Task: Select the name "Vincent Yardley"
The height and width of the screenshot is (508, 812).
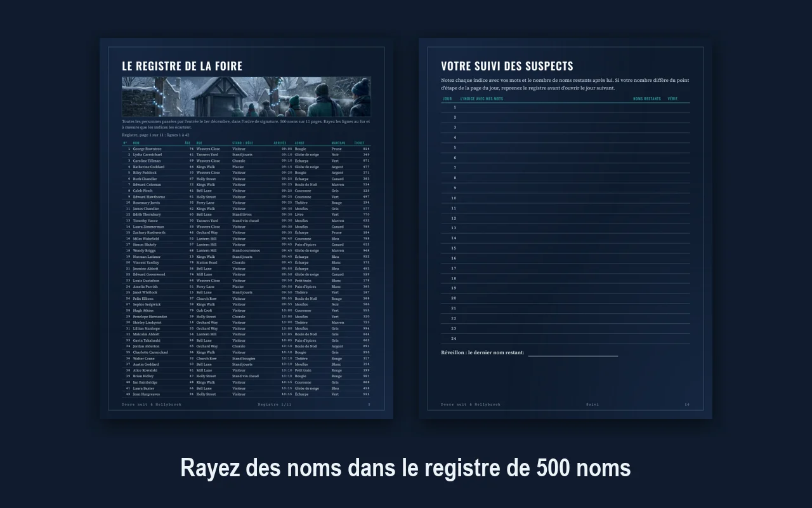Action: click(x=147, y=262)
